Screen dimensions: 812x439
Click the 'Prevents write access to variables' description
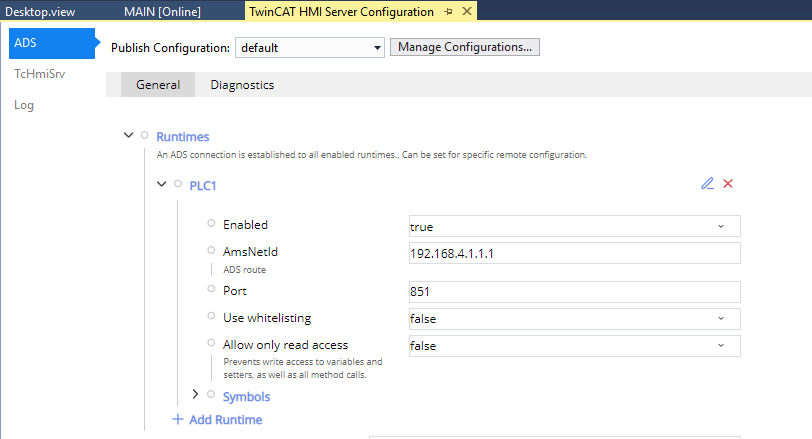click(x=302, y=368)
